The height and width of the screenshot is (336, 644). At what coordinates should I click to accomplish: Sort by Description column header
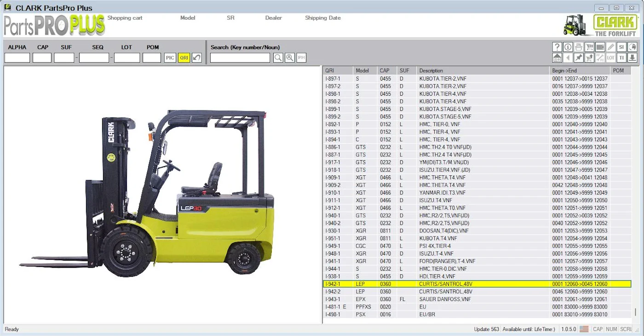483,70
